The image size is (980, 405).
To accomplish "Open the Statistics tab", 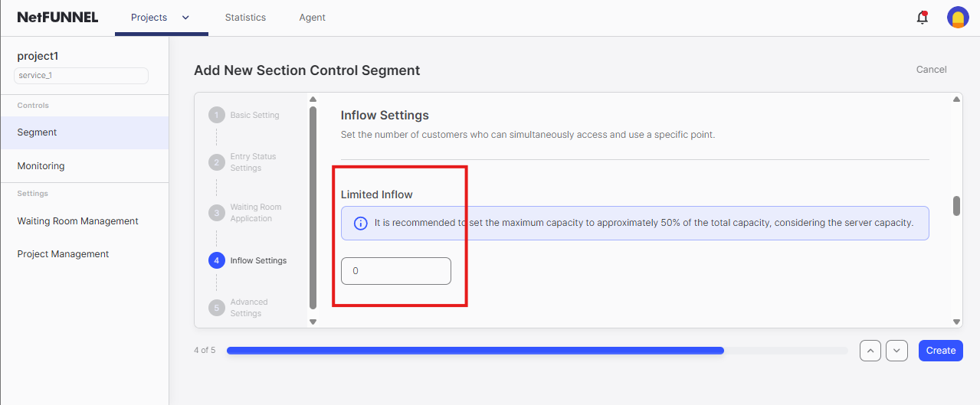I will pyautogui.click(x=245, y=18).
